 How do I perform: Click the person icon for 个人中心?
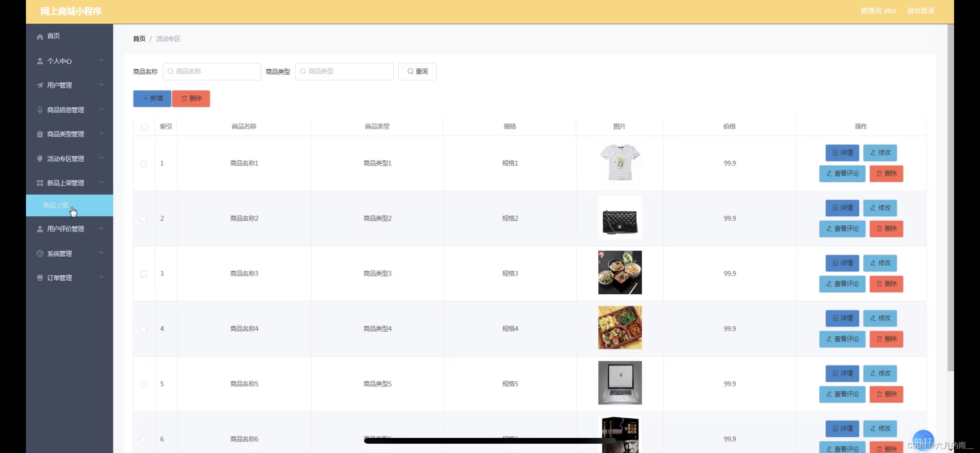point(40,61)
